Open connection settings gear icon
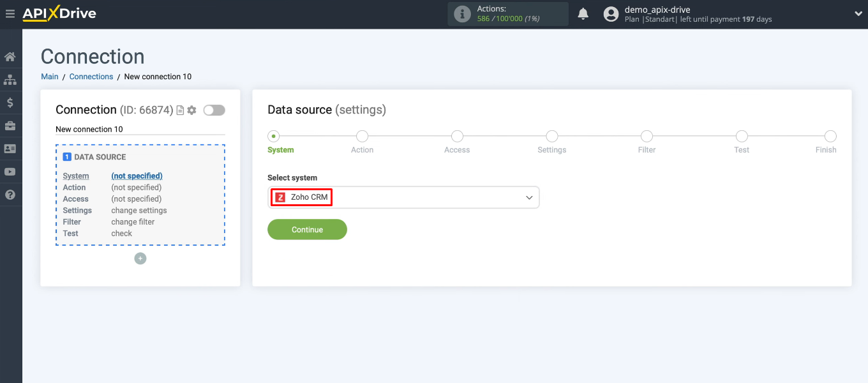Viewport: 868px width, 383px height. pyautogui.click(x=191, y=110)
